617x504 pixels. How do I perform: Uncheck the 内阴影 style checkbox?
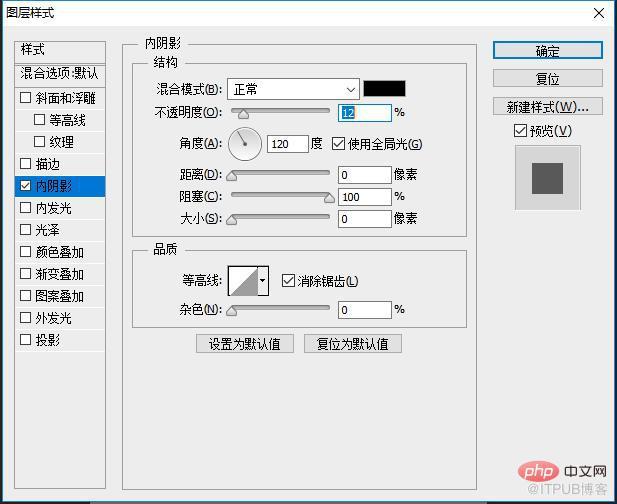click(25, 186)
